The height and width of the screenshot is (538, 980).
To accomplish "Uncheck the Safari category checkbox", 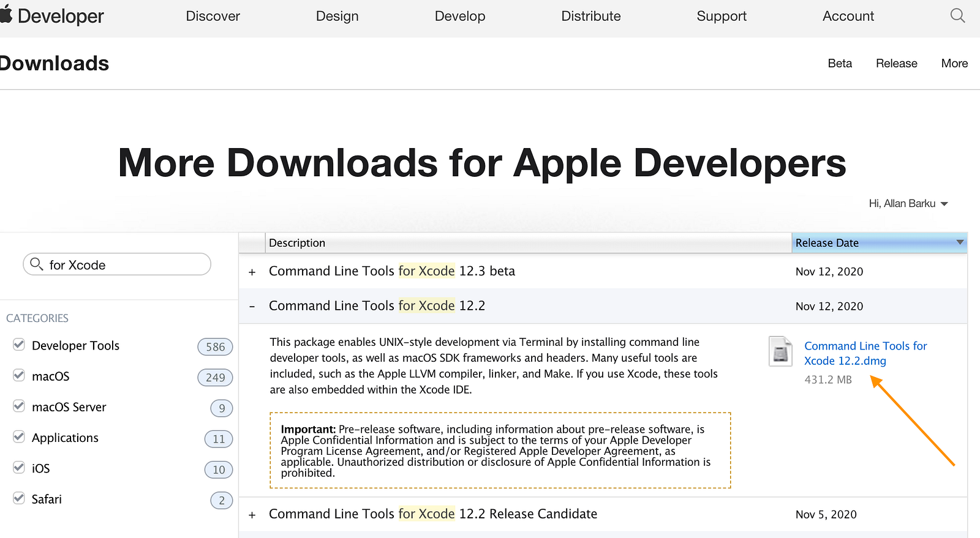I will (x=19, y=498).
